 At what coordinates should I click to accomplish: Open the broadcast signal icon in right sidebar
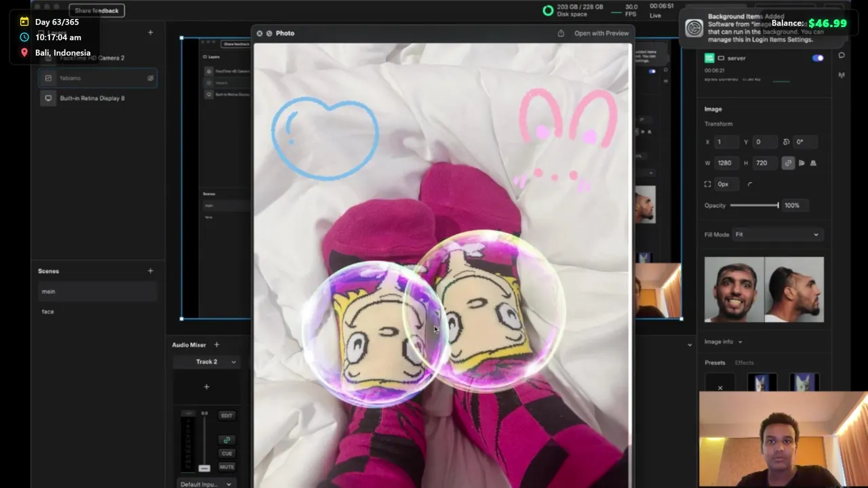842,75
